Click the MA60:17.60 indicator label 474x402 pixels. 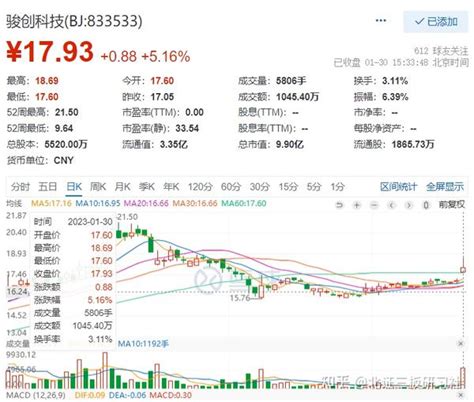coord(244,203)
